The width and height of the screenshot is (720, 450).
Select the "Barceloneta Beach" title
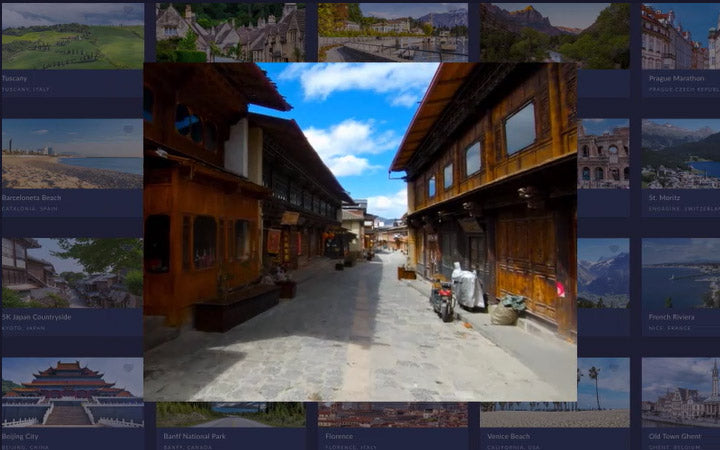tap(31, 198)
